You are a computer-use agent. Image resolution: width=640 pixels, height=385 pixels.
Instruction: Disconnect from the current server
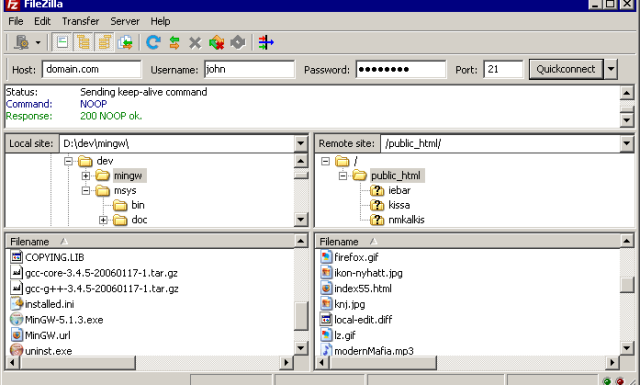point(216,42)
